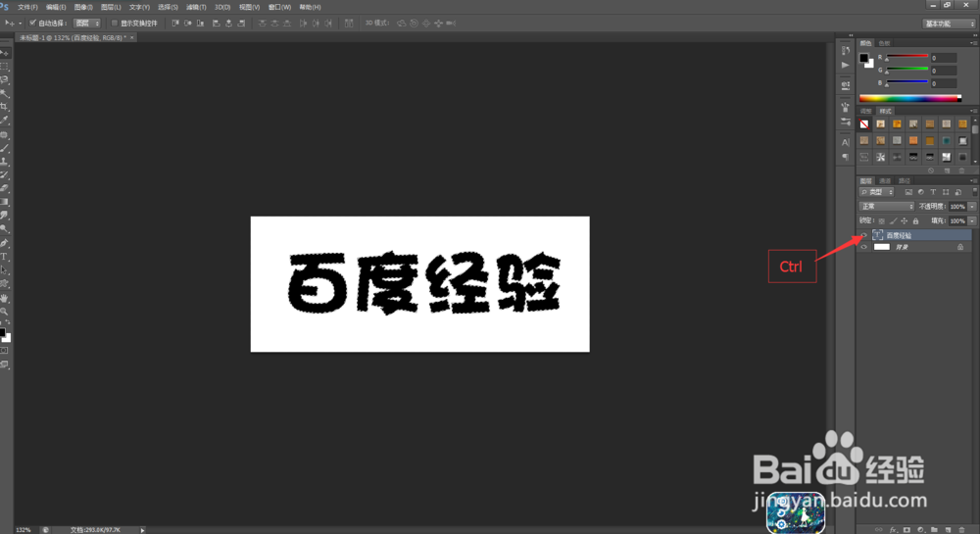The width and height of the screenshot is (980, 534).
Task: Toggle Quick Mask mode
Action: (x=4, y=351)
